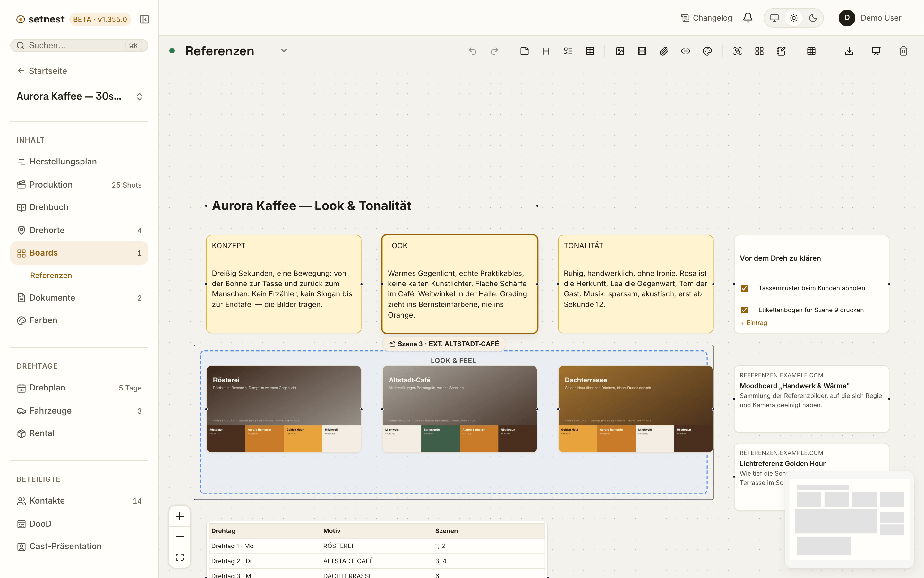Click the Szene 3 EXT. ALTSTADT-CAFÉ tag
The width and height of the screenshot is (924, 578).
pyautogui.click(x=444, y=344)
